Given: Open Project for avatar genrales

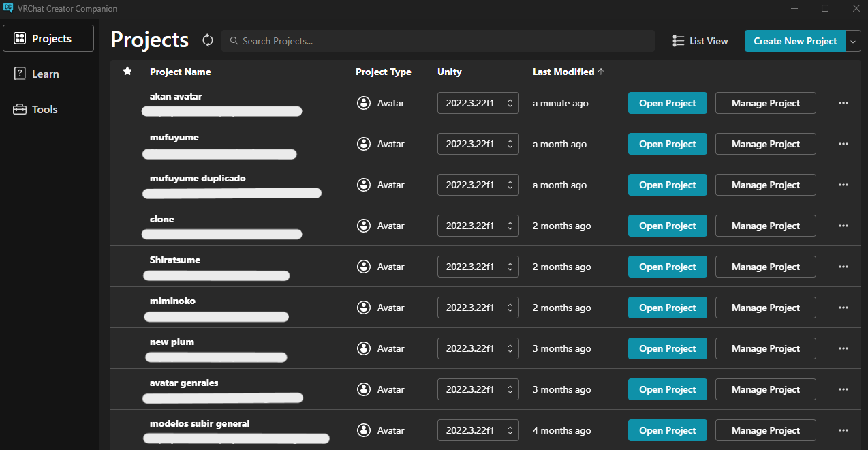Looking at the screenshot, I should (668, 389).
